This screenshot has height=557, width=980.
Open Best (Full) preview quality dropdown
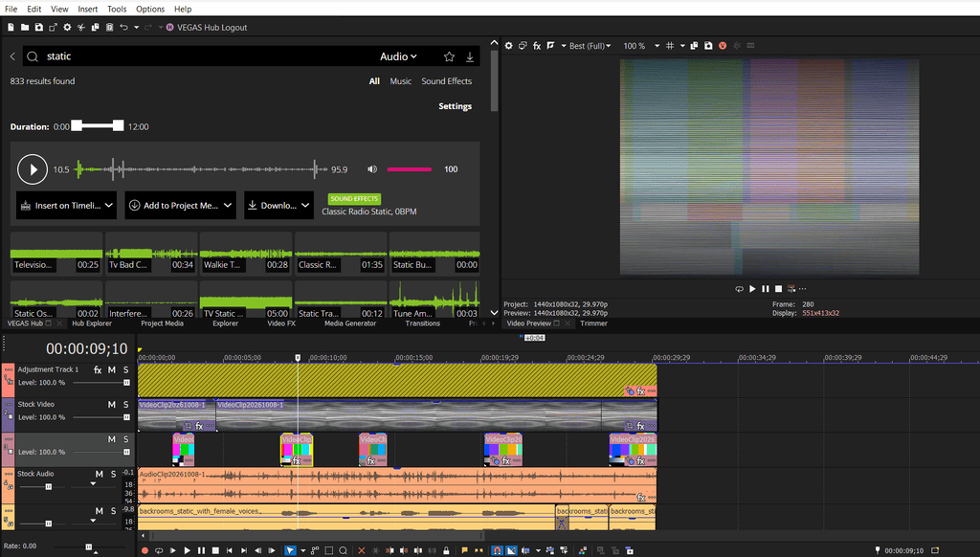[x=590, y=46]
